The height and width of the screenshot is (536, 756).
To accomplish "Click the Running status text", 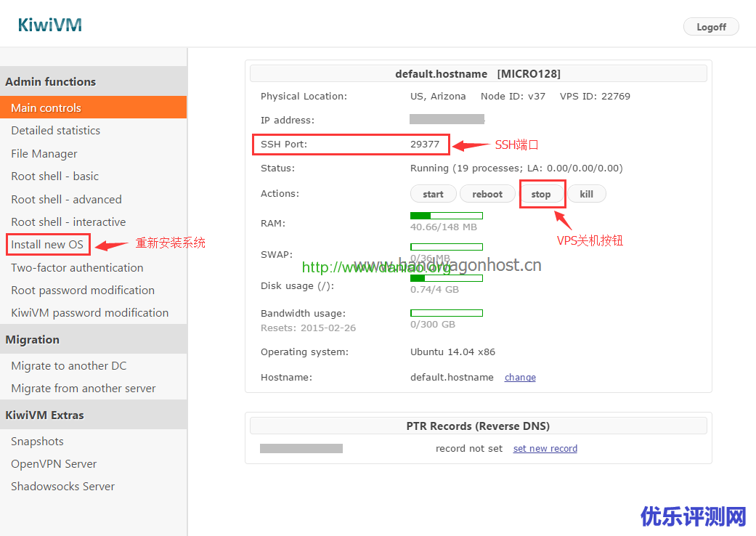I will 516,168.
